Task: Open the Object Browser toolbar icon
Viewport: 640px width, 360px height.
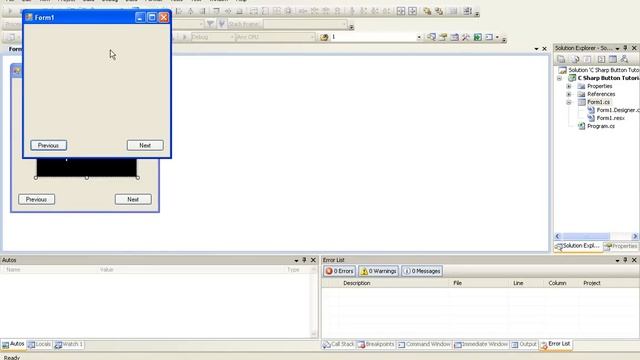Action: 454,37
